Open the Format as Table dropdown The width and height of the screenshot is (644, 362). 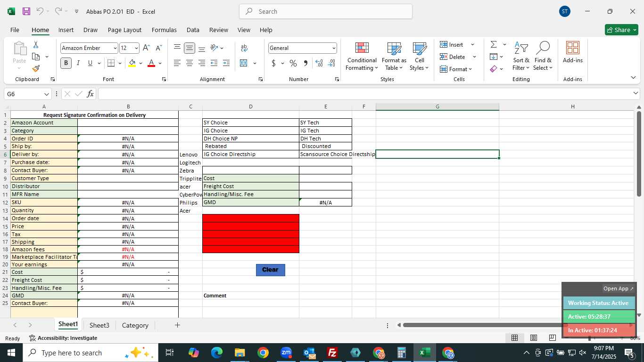click(x=394, y=57)
